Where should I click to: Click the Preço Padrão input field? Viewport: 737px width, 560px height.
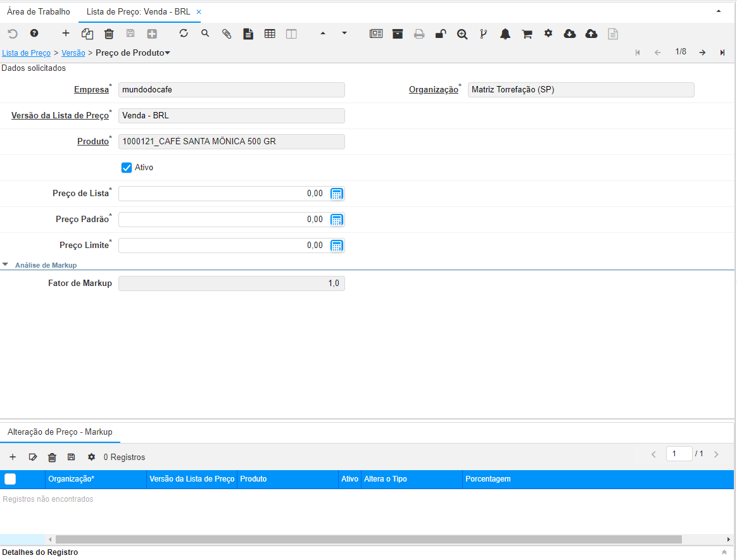[x=222, y=220]
